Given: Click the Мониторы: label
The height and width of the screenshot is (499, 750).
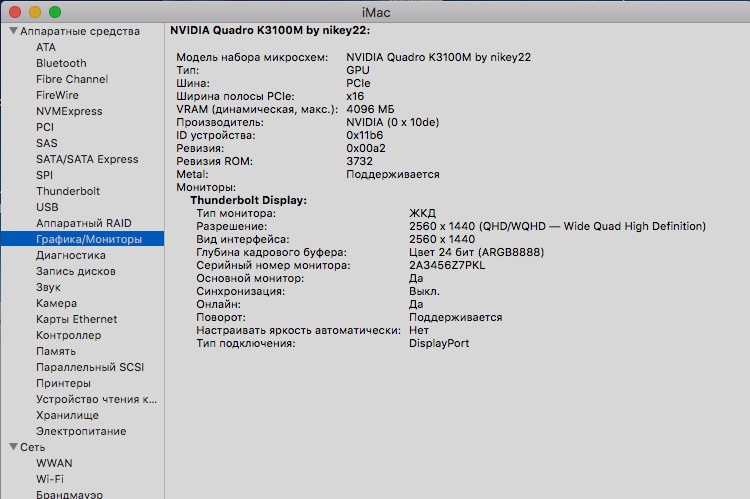Looking at the screenshot, I should tap(206, 187).
